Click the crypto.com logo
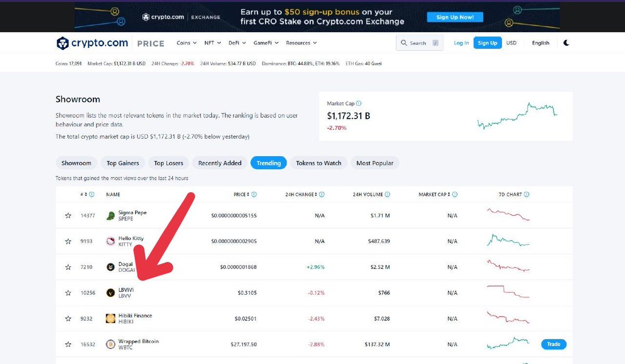Screen dimensions: 625x364 pos(92,43)
